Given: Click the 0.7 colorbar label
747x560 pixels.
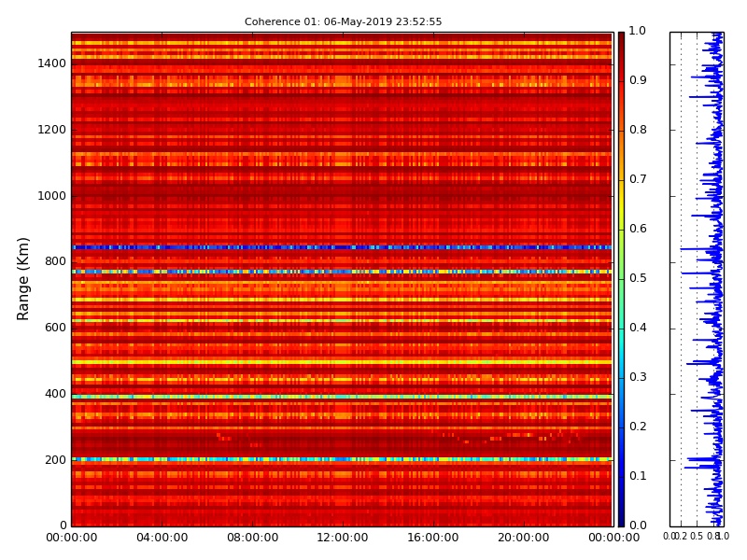Looking at the screenshot, I should tap(638, 179).
